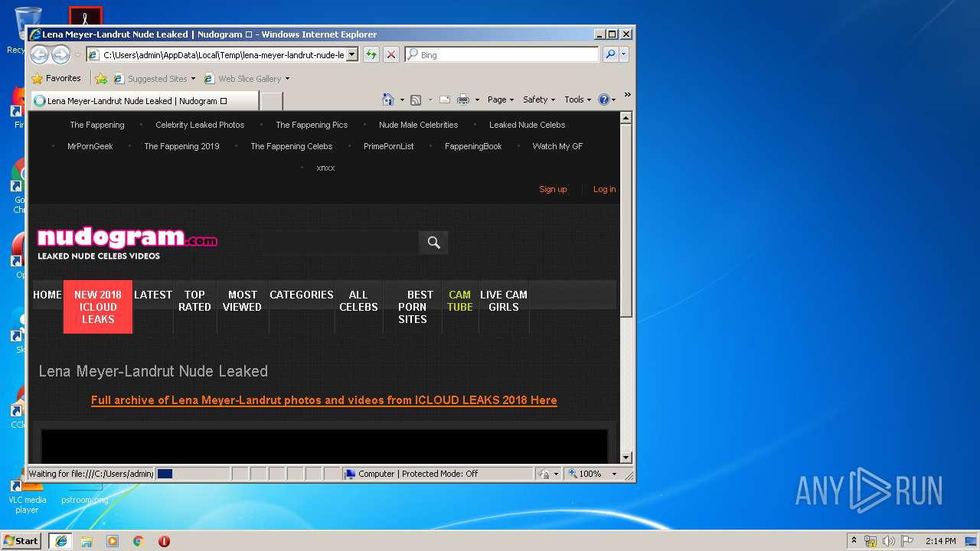Screen dimensions: 980x551
Task: Click the site's search text field
Action: (x=339, y=243)
